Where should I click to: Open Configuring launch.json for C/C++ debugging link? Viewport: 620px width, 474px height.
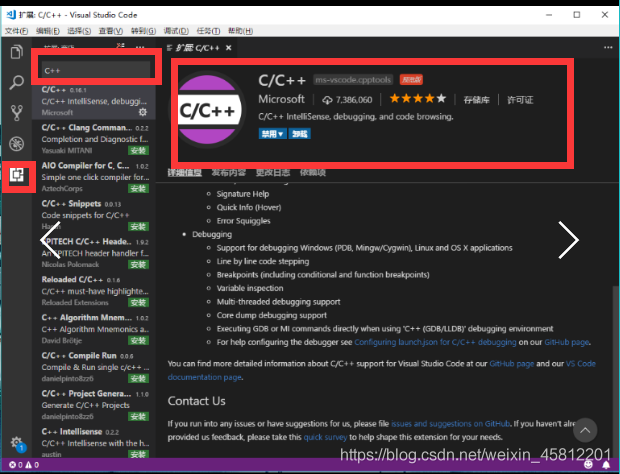click(x=435, y=342)
